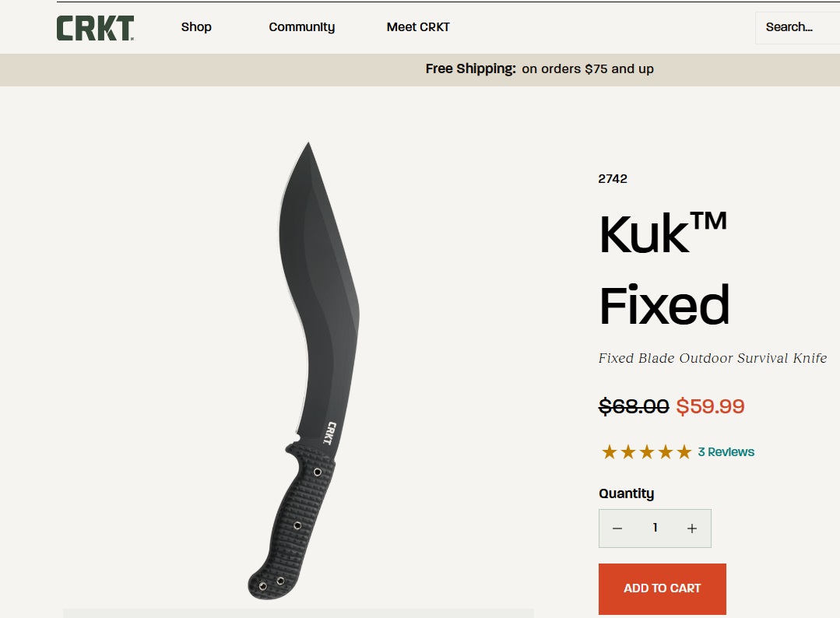Click the CRKT logo
This screenshot has width=840, height=618.
95,28
